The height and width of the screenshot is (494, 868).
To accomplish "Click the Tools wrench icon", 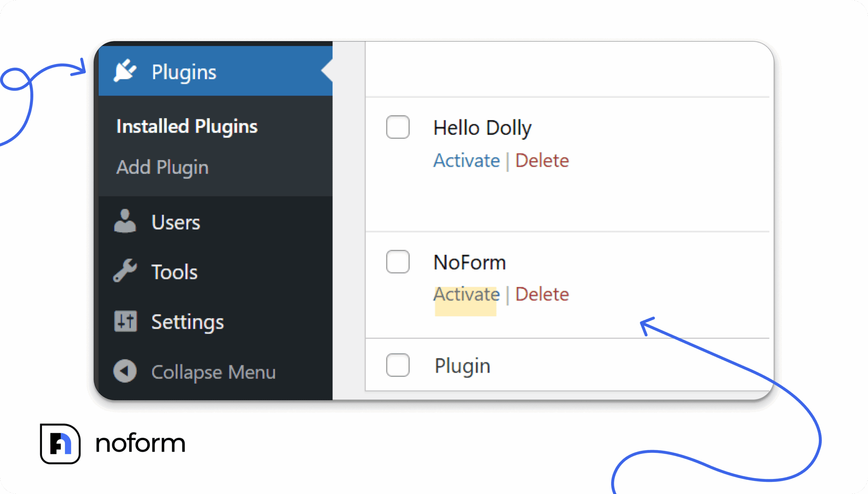I will (125, 271).
